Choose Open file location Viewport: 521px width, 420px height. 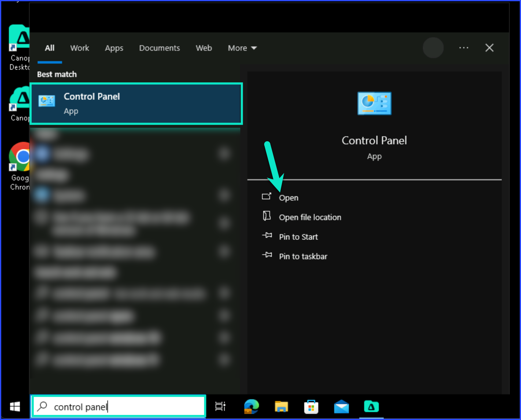pyautogui.click(x=310, y=217)
